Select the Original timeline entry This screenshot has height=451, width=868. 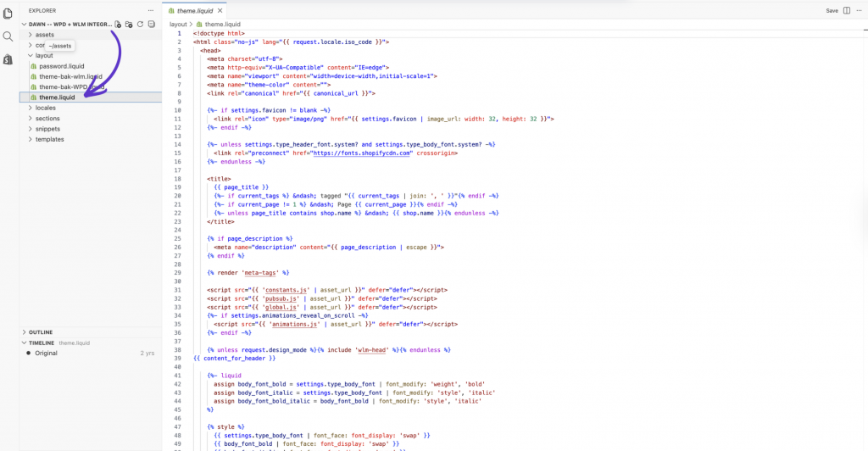46,353
